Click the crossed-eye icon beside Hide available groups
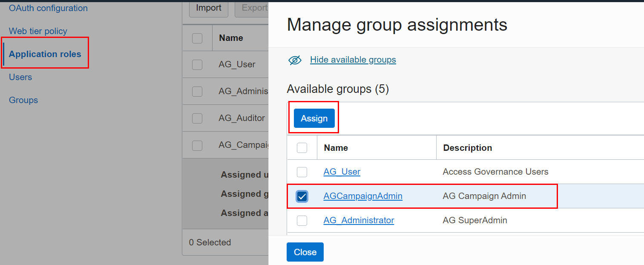Image resolution: width=644 pixels, height=265 pixels. (x=295, y=60)
